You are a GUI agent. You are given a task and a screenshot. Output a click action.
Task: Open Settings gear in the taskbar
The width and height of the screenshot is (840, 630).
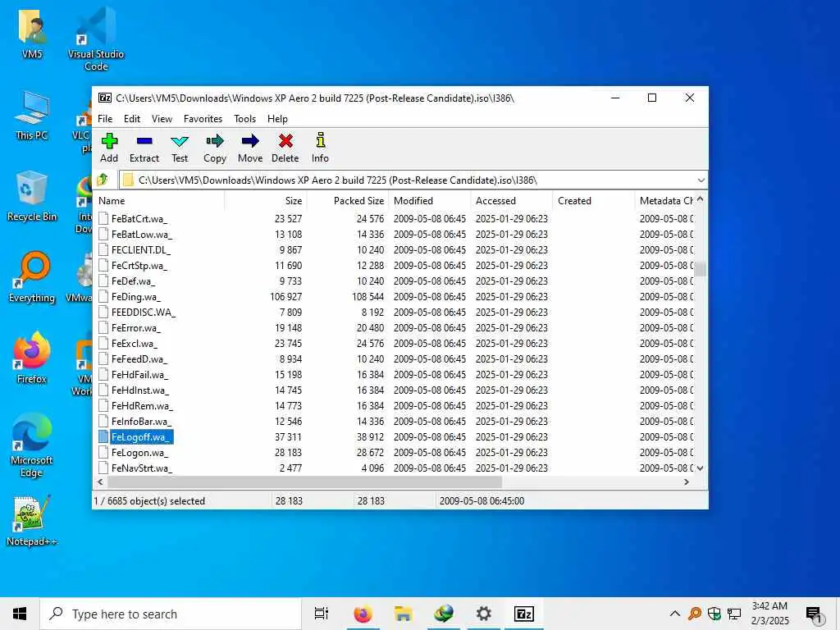coord(484,614)
